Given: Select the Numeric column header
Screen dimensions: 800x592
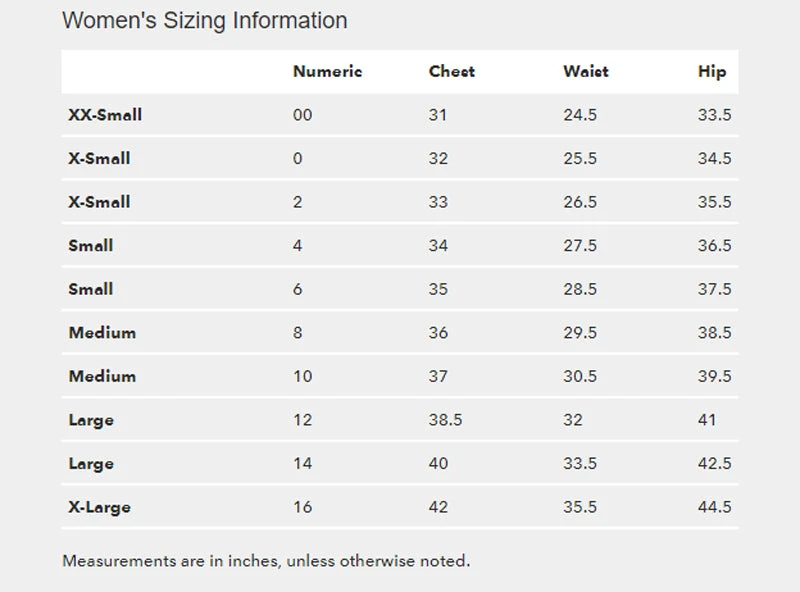Looking at the screenshot, I should (x=327, y=72).
